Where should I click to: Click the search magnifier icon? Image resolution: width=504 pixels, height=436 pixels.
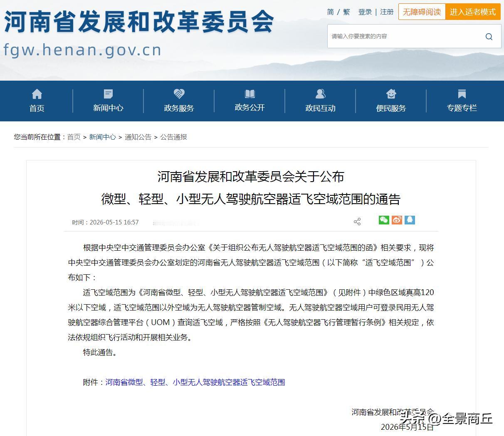click(489, 37)
